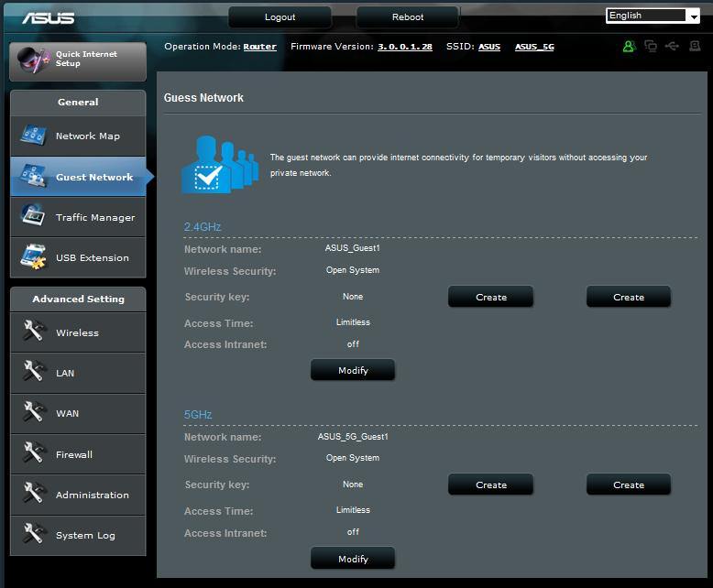Open Quick Internet Setup wizard icon
The width and height of the screenshot is (713, 588).
pyautogui.click(x=33, y=60)
